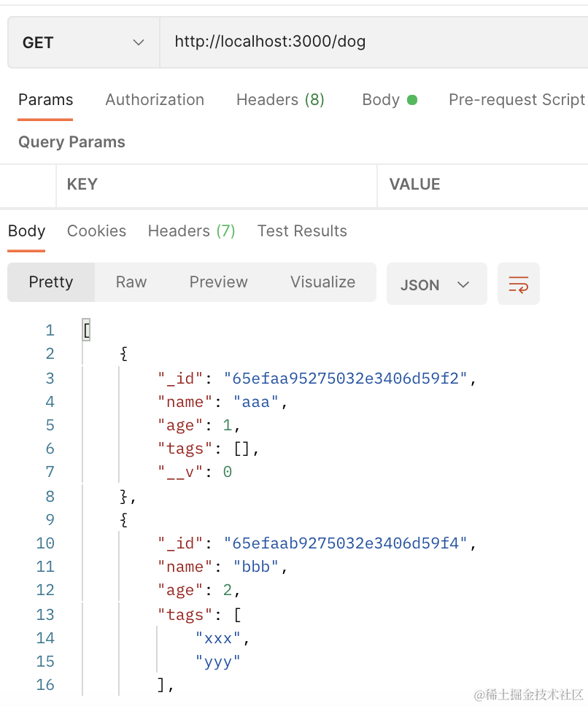Open the request Headers (8) tab

280,100
